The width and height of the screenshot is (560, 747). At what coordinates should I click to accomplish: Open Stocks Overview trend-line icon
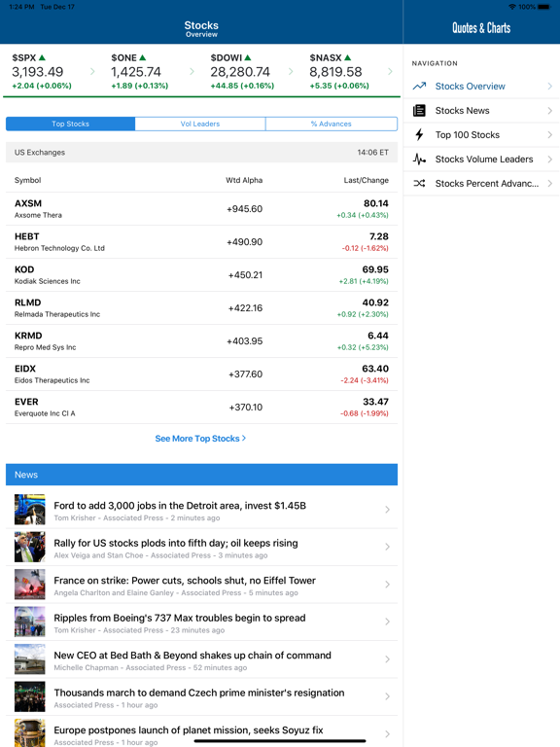[419, 87]
